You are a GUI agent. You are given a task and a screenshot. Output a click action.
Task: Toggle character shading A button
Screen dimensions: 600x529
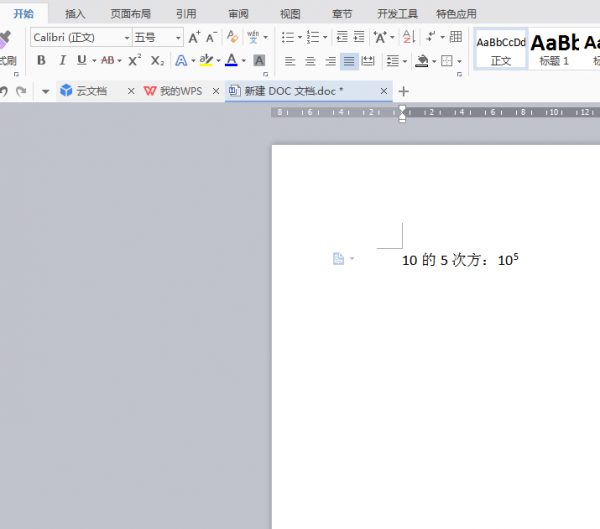[x=259, y=60]
